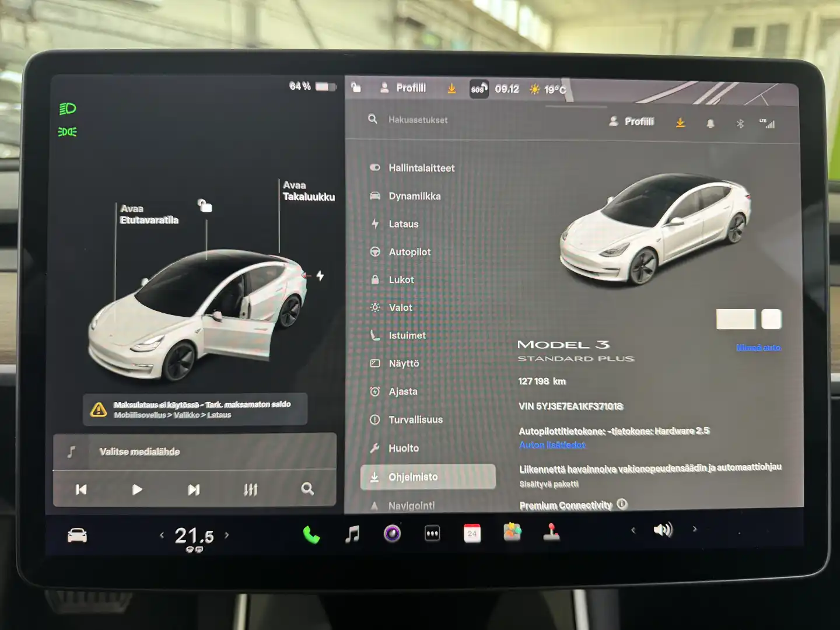Tap the download arrow in top status bar
This screenshot has height=630, width=840.
point(452,89)
